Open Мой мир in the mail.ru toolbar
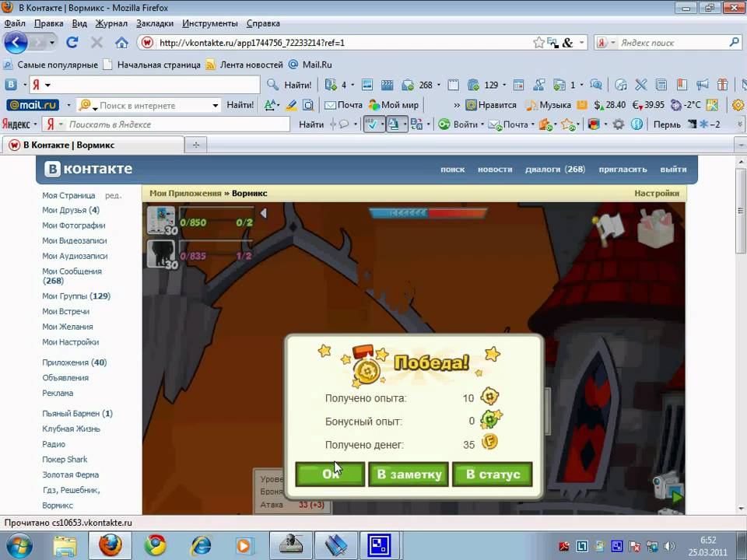 (394, 105)
